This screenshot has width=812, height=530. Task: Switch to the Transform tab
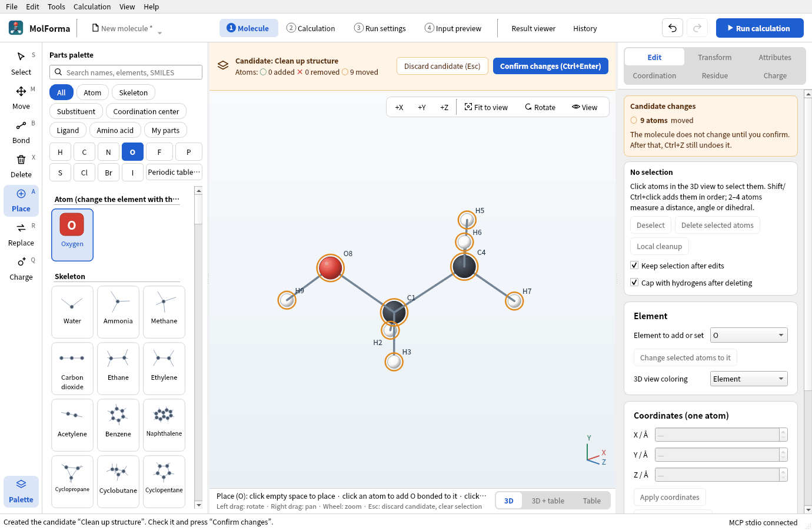point(715,57)
